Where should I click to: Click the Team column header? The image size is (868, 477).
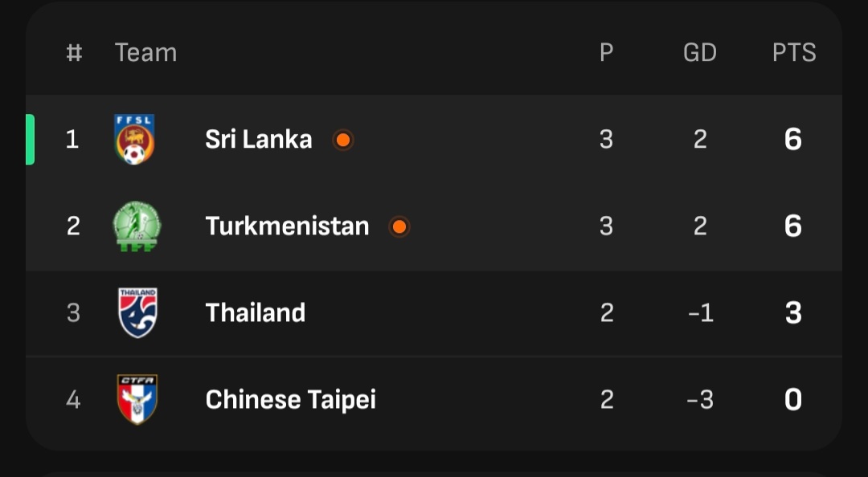145,53
